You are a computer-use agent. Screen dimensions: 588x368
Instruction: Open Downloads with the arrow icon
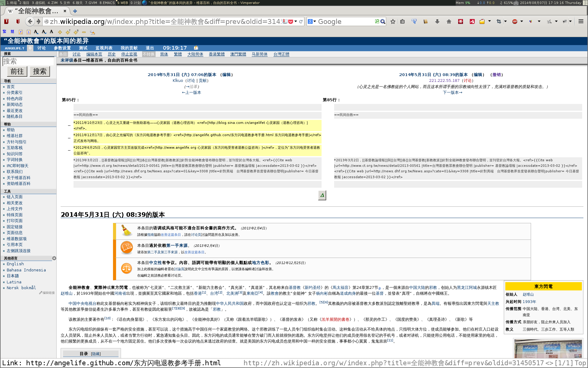click(x=437, y=21)
